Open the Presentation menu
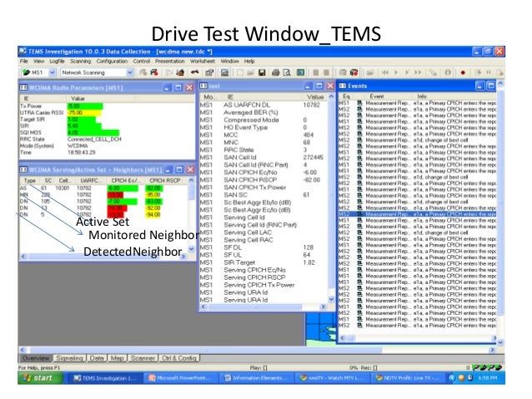The width and height of the screenshot is (532, 399). 169,62
